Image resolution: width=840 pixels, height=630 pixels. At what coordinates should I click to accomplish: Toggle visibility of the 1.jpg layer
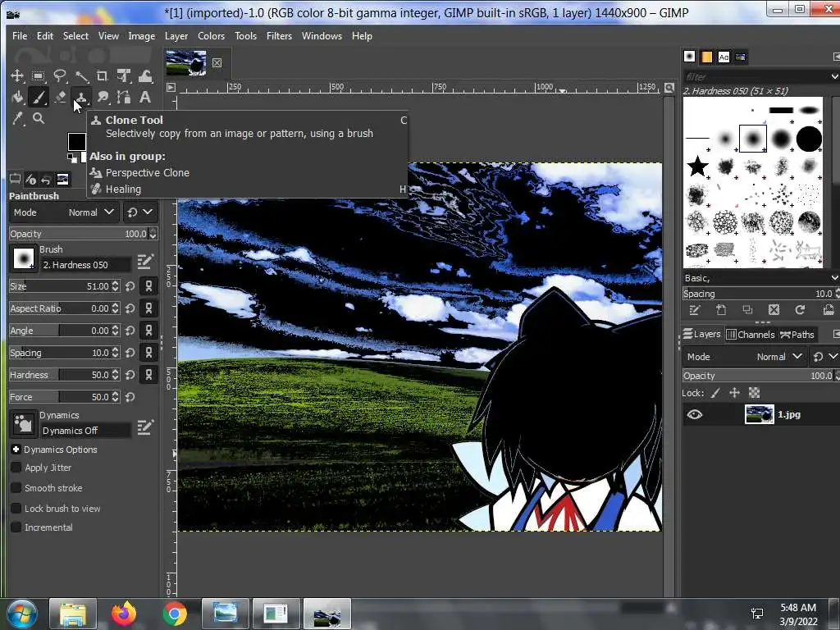694,414
